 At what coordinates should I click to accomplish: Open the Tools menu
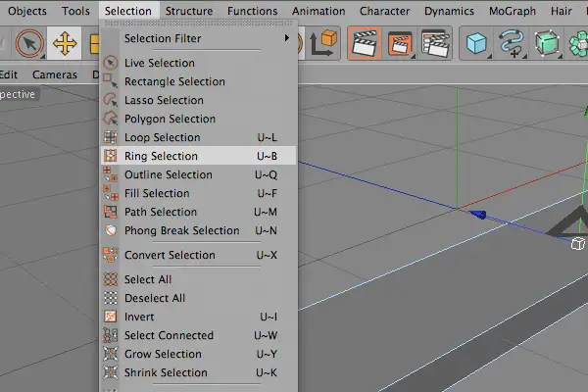point(75,11)
